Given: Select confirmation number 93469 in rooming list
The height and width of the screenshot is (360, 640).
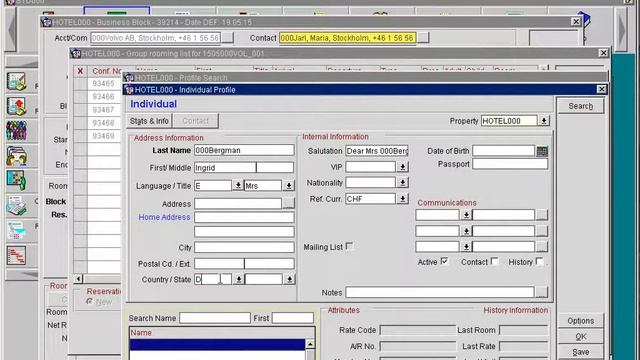Looking at the screenshot, I should [103, 136].
